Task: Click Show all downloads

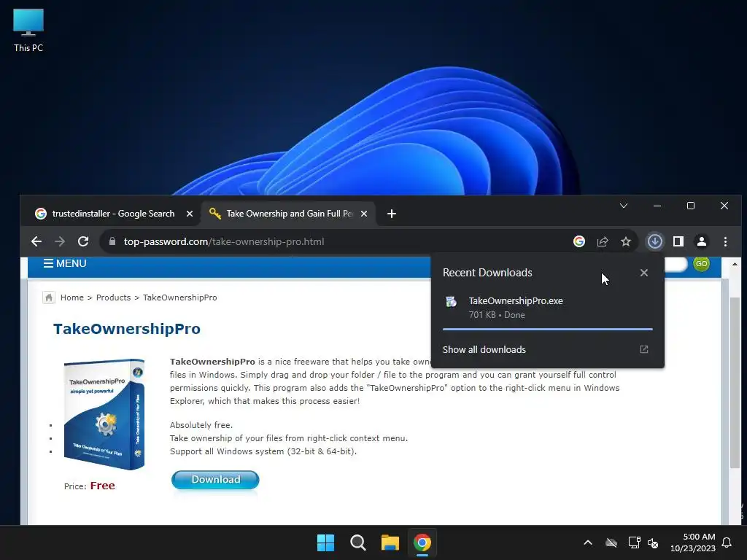Action: (484, 349)
